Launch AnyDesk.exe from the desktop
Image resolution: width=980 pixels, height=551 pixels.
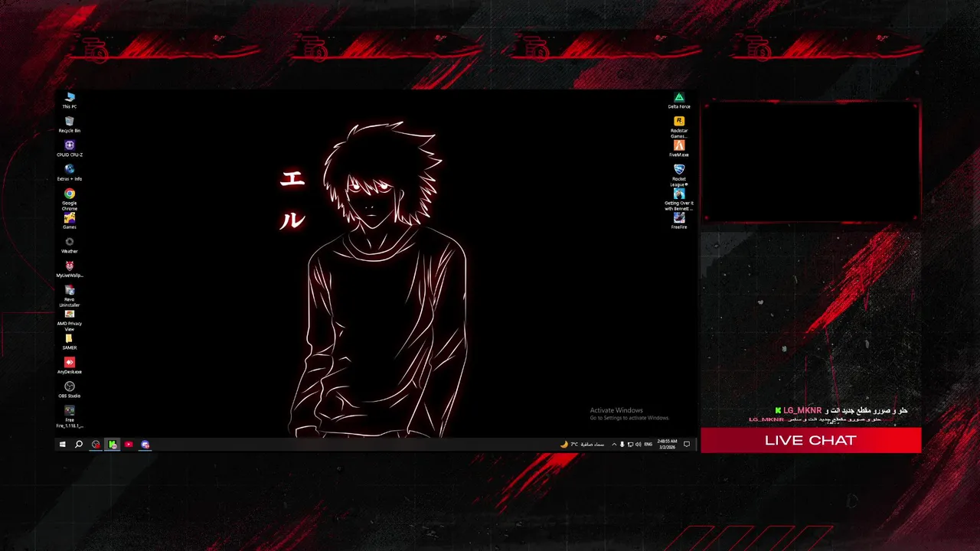[70, 366]
